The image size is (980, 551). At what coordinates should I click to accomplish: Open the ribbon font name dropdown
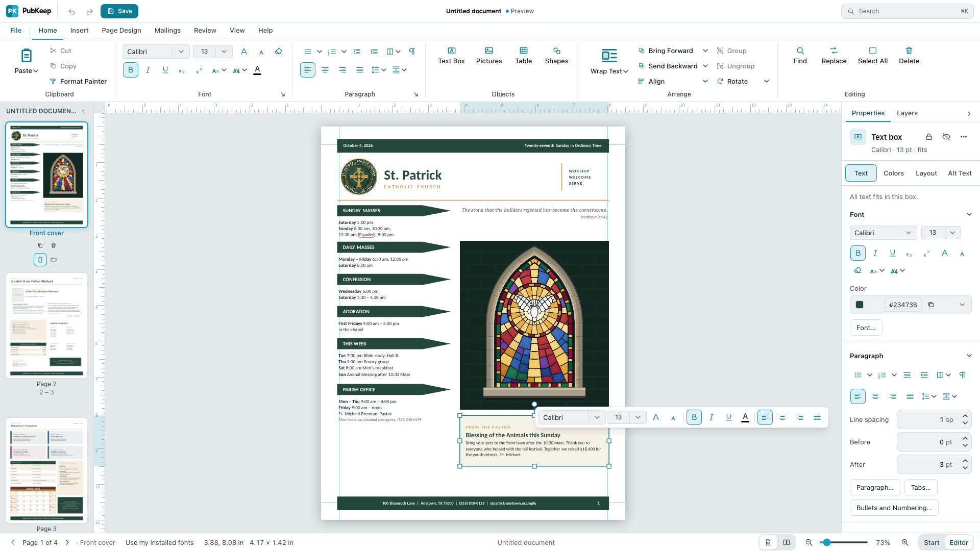(181, 52)
